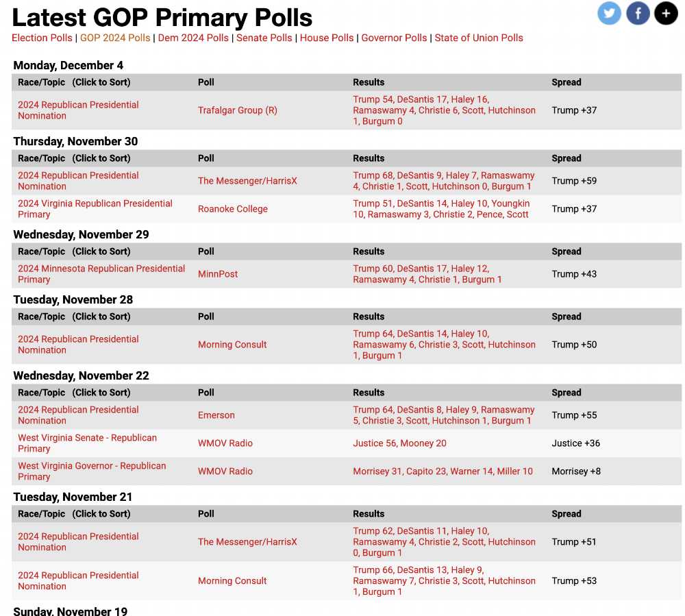Open Governor Polls link

pos(394,38)
